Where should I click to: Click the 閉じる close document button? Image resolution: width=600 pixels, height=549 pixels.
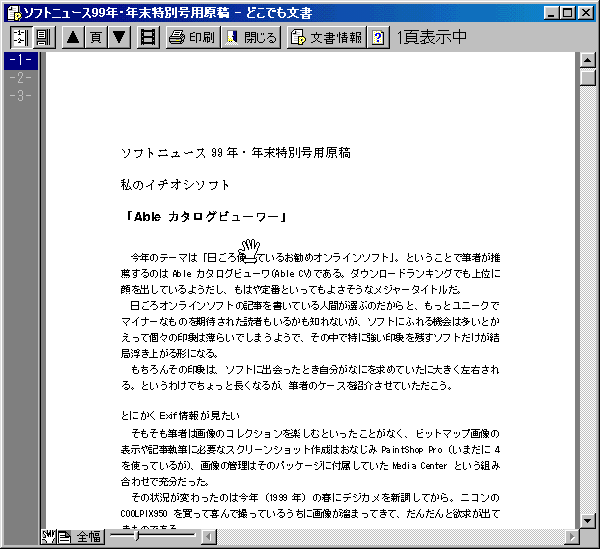pyautogui.click(x=251, y=37)
